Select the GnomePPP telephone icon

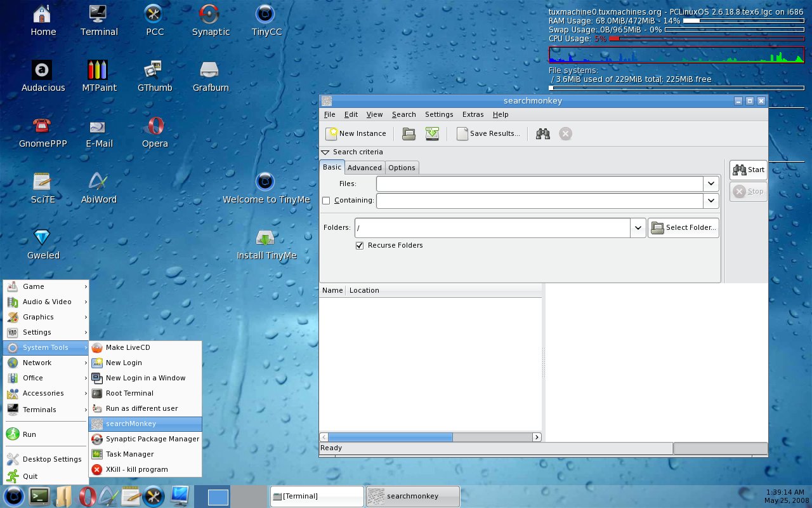43,125
